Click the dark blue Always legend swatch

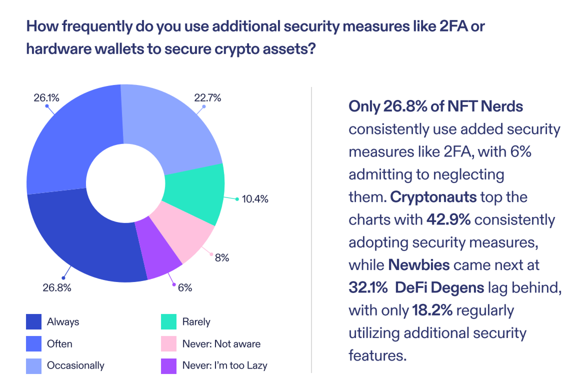coord(33,322)
